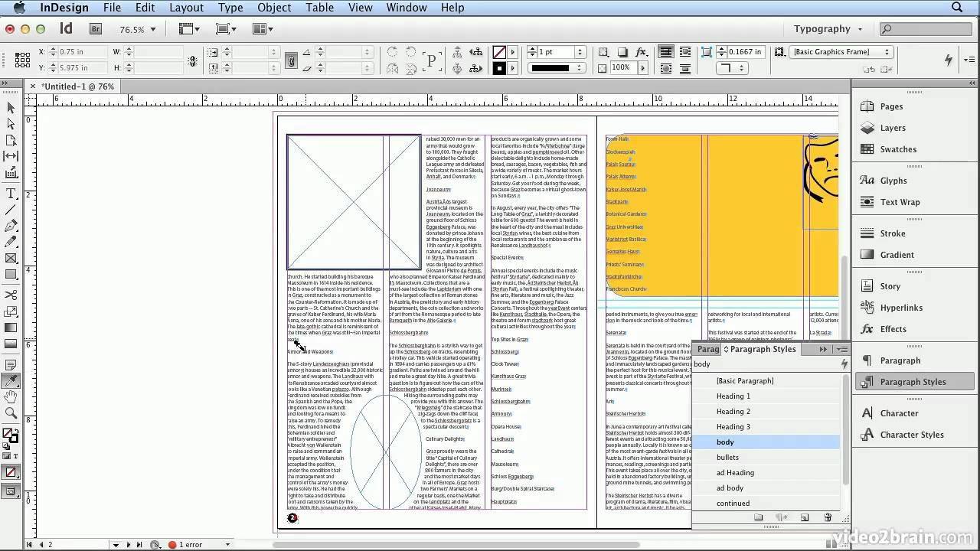Select the Gradient Swatch tool
Screen dimensions: 980x551
[x=11, y=328]
